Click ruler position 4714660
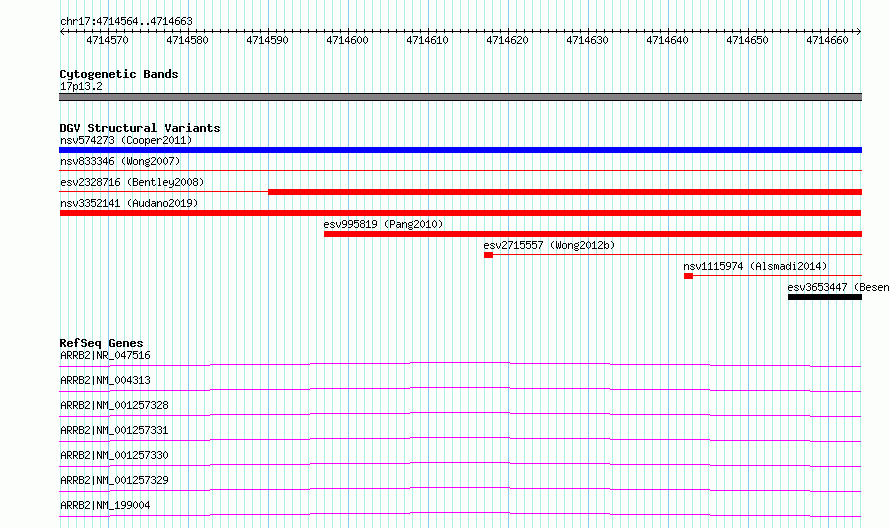Screen dimensions: 890x528 pos(828,40)
